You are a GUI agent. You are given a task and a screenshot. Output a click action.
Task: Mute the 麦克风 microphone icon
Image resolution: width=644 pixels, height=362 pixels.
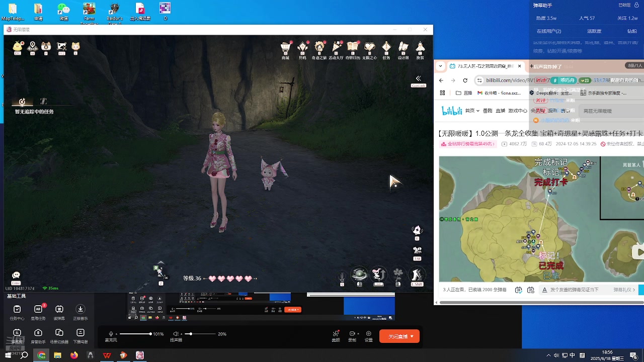click(x=111, y=334)
